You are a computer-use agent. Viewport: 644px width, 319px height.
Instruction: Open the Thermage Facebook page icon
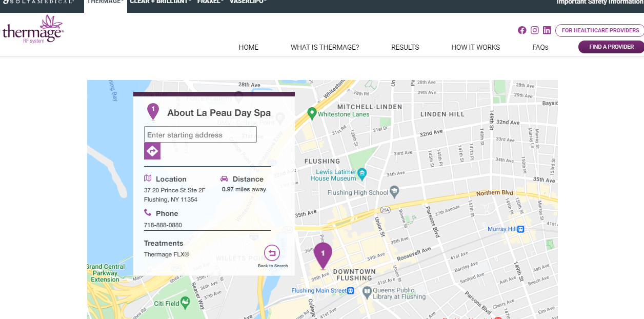[522, 30]
